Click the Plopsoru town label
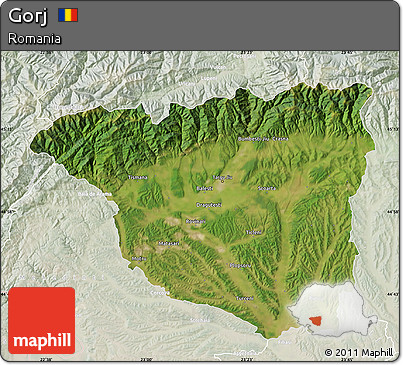The width and height of the screenshot is (403, 365). pyautogui.click(x=240, y=266)
